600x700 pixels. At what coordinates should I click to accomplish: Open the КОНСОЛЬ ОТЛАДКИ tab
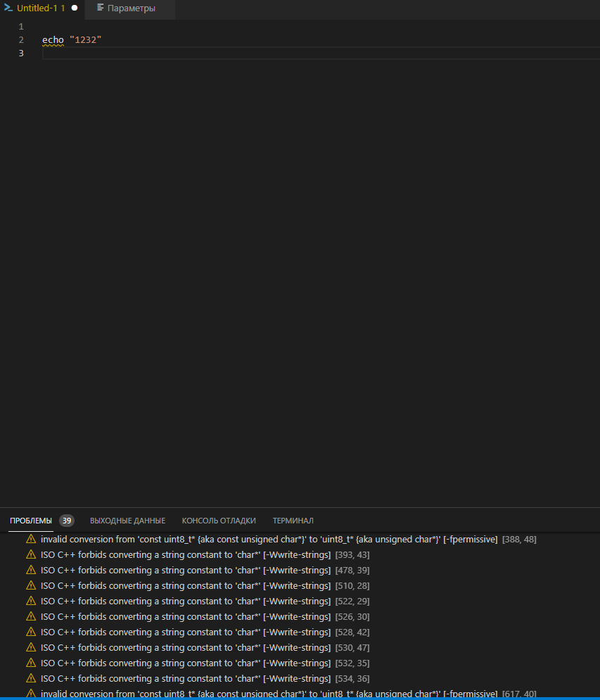pos(219,521)
